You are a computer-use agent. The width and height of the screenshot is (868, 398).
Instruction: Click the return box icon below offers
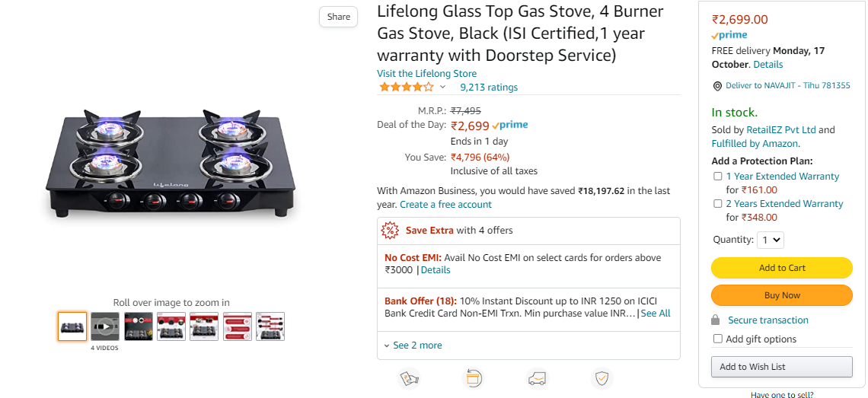click(x=474, y=378)
